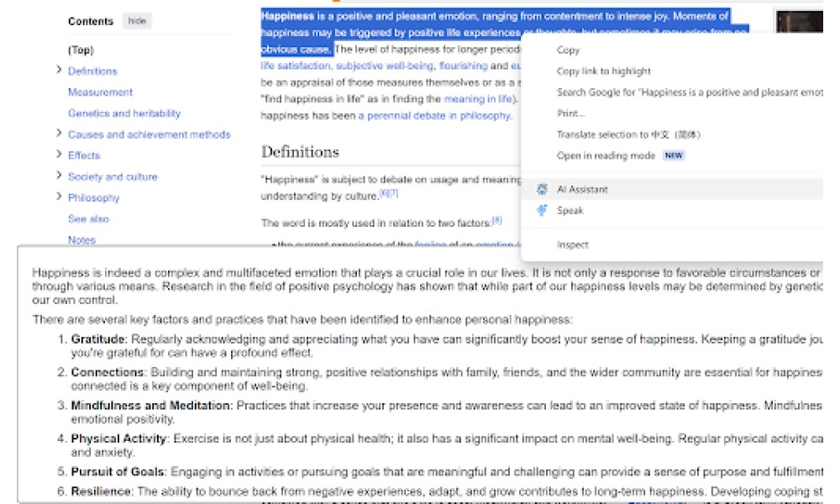Open the See also link

88,219
